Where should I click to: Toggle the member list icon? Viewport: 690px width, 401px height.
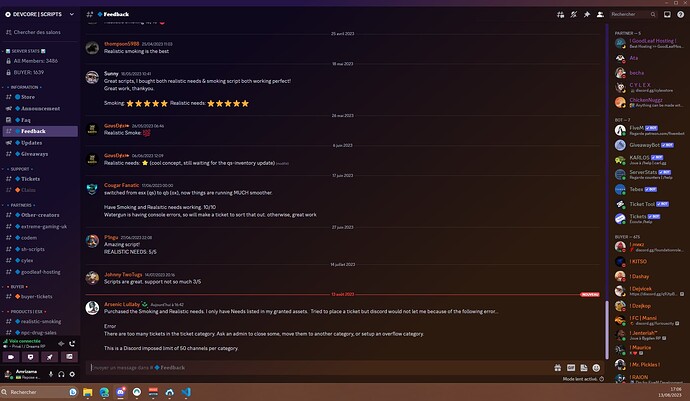pos(600,15)
